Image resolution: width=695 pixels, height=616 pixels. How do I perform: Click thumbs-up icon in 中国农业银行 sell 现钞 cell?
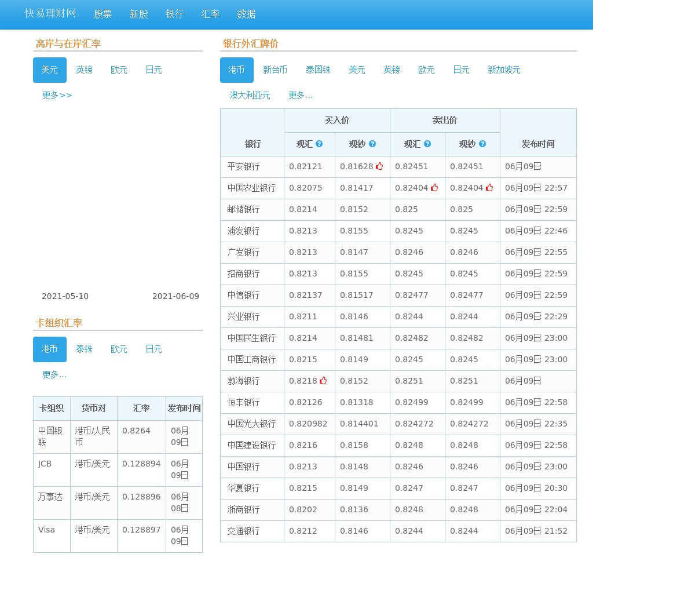pyautogui.click(x=489, y=188)
